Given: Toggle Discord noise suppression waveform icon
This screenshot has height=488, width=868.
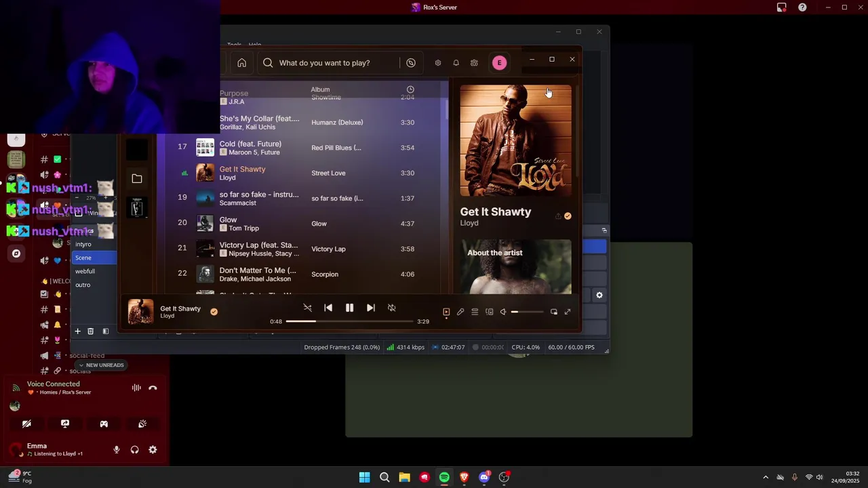Looking at the screenshot, I should [136, 388].
